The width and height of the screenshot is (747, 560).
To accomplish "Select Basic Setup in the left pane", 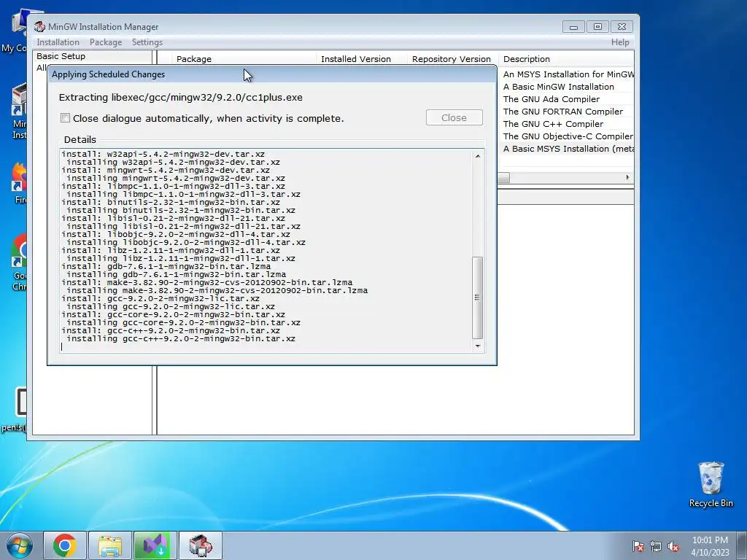I will point(61,56).
